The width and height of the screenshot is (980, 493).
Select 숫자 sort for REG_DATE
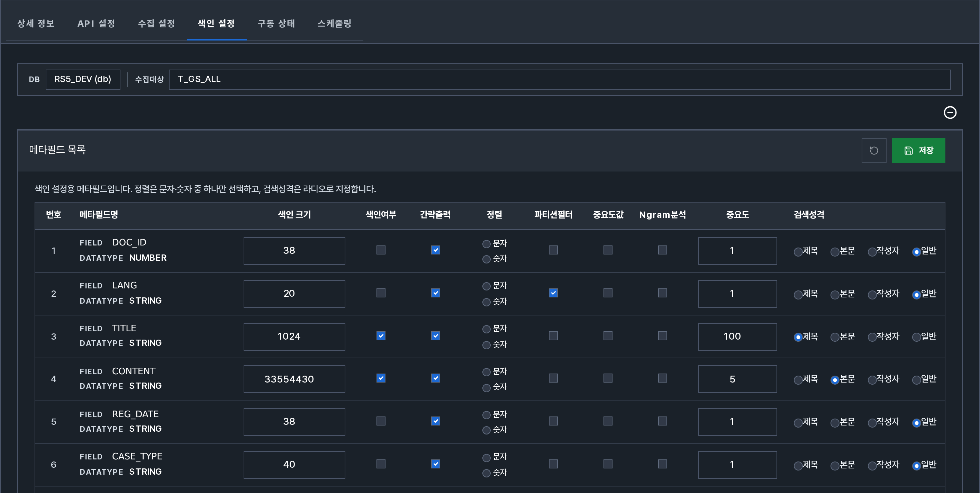coord(486,430)
